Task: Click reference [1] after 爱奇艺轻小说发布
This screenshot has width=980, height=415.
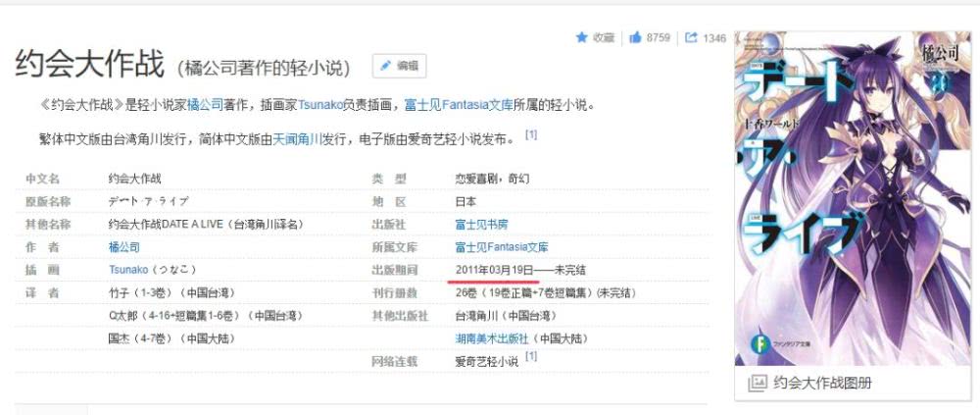Action: [531, 134]
